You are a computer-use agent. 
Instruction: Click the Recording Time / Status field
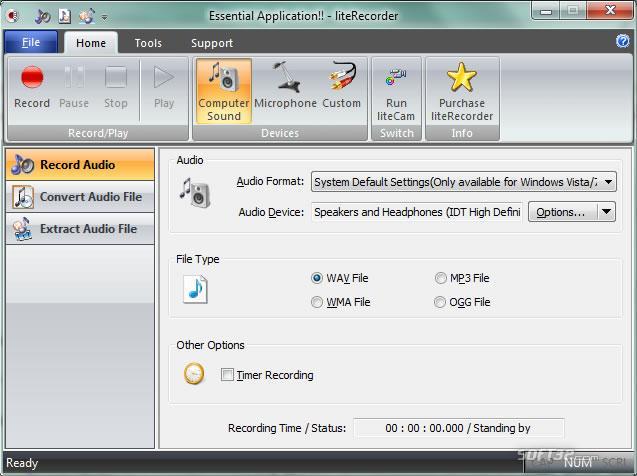pyautogui.click(x=458, y=428)
